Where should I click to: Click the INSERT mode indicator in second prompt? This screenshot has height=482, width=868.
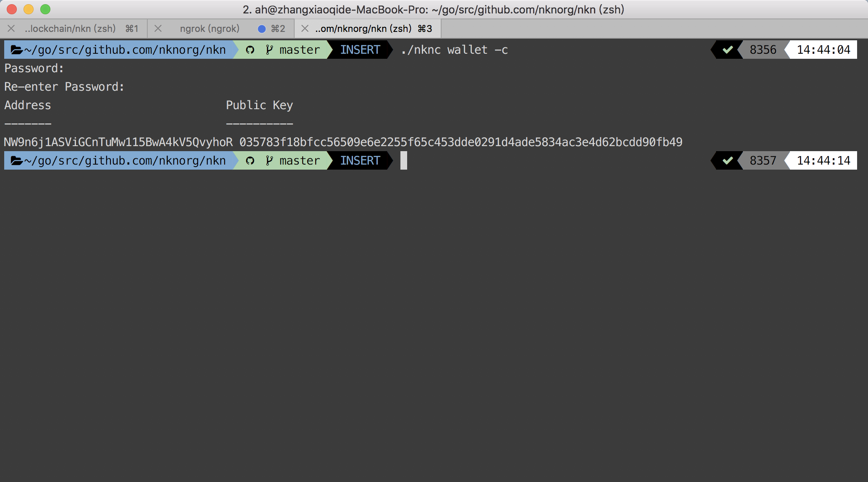pyautogui.click(x=360, y=161)
